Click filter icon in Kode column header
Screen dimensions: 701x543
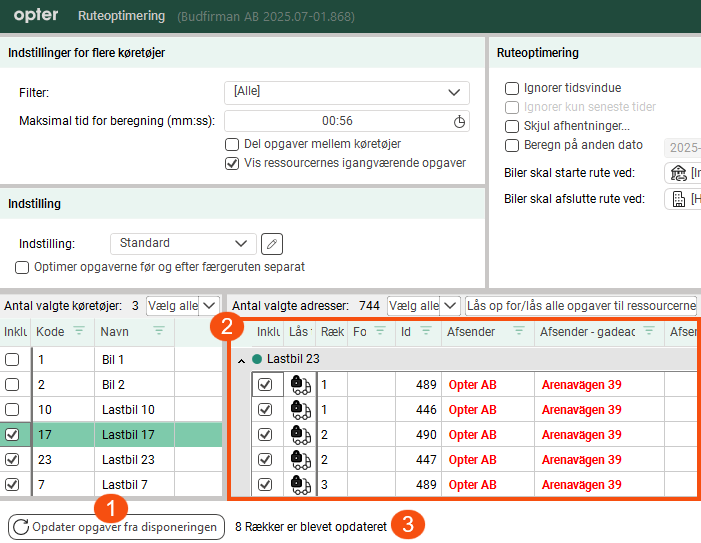80,331
